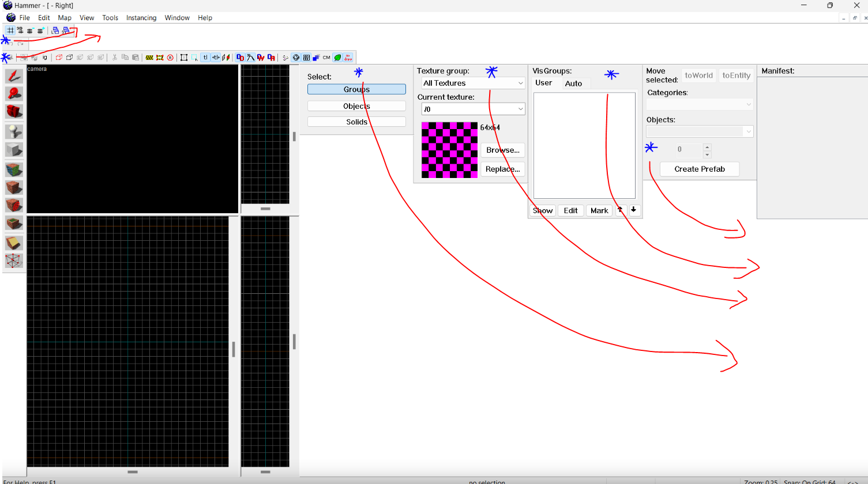Viewport: 868px width, 484px height.
Task: Choose the Overlay tool icon
Action: tap(14, 224)
